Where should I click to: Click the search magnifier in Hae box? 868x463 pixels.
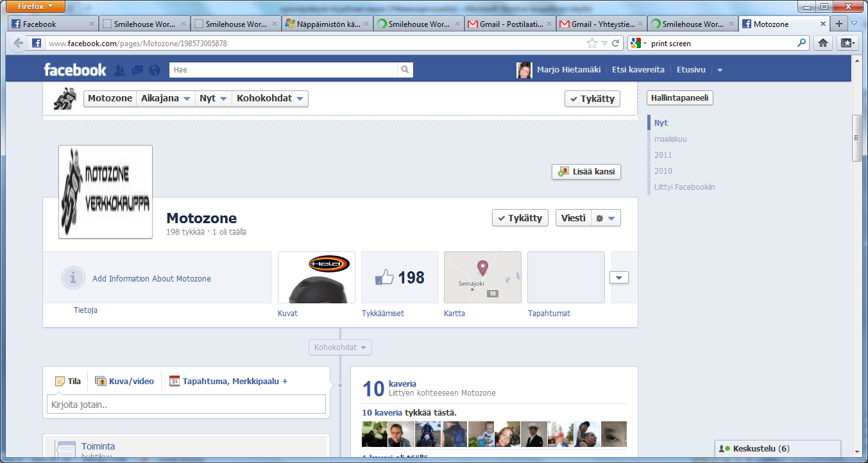click(405, 69)
